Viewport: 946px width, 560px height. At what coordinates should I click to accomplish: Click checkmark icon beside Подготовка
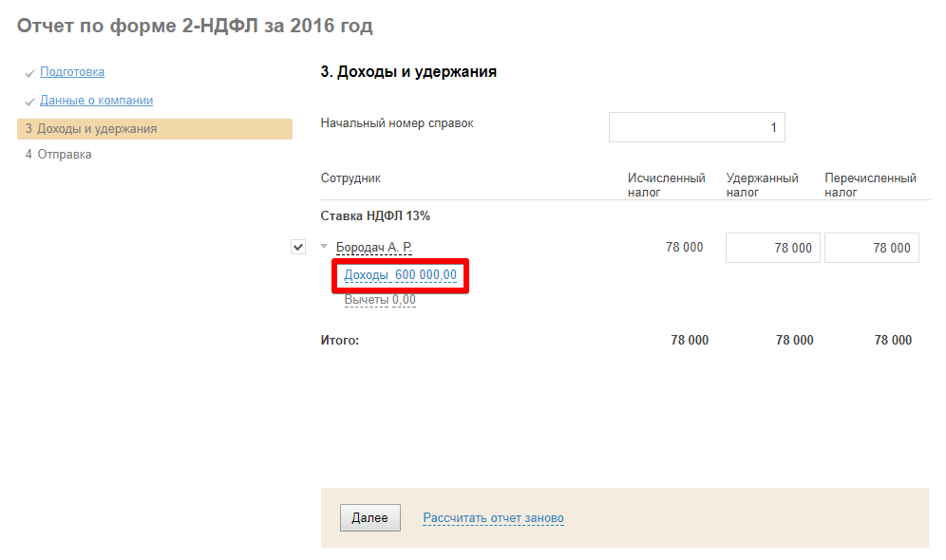(x=30, y=73)
